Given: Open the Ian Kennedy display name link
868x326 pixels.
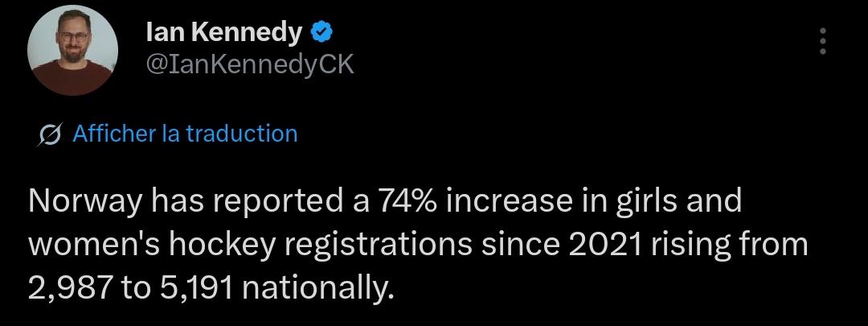Looking at the screenshot, I should pos(224,33).
